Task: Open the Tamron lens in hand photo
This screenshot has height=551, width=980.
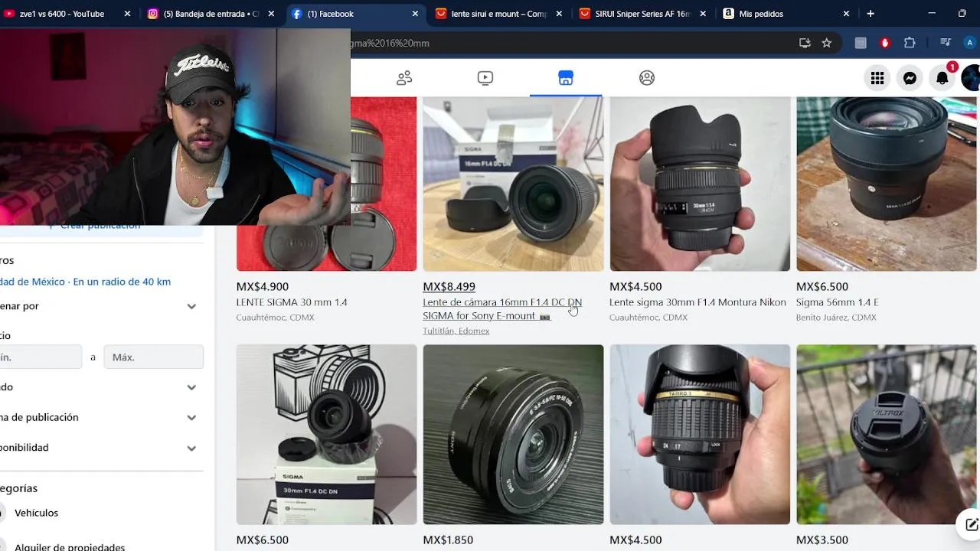Action: click(x=700, y=435)
